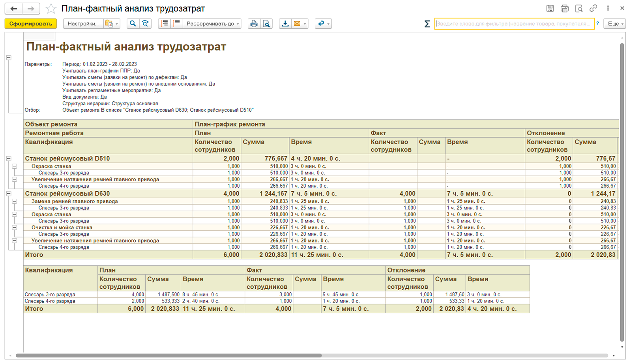
Task: Click the Print icon in report toolbar
Action: point(254,24)
